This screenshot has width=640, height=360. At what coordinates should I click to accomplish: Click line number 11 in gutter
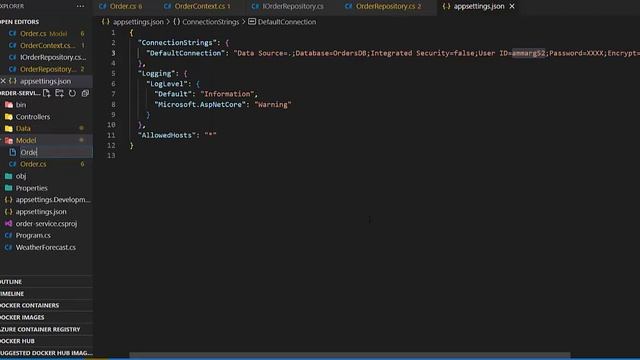point(111,135)
